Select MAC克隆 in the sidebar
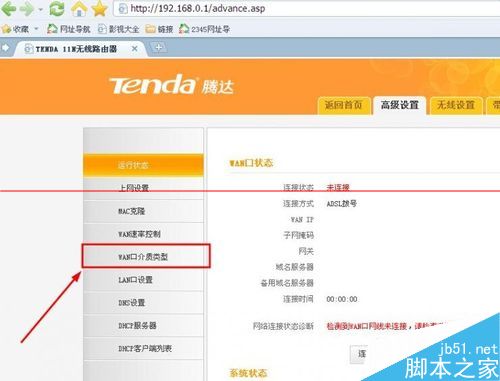Viewport: 500px width, 381px height. (x=143, y=211)
